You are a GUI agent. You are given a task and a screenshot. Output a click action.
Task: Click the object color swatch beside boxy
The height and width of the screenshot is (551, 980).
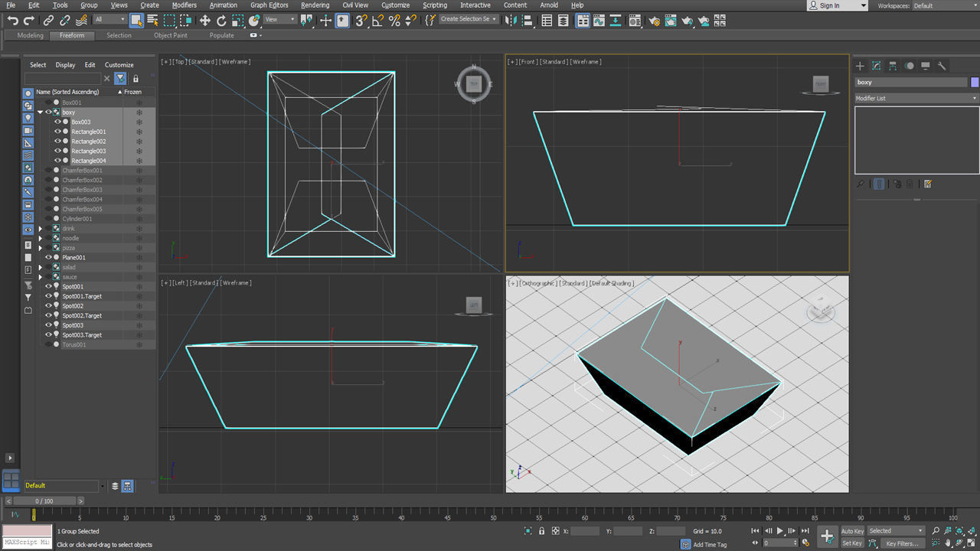click(974, 82)
